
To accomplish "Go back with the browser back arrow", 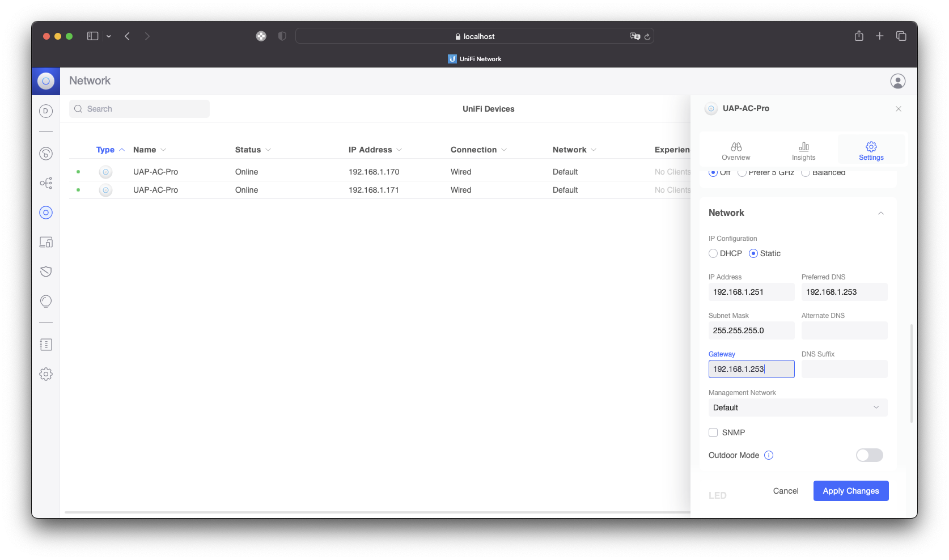I will (x=128, y=36).
